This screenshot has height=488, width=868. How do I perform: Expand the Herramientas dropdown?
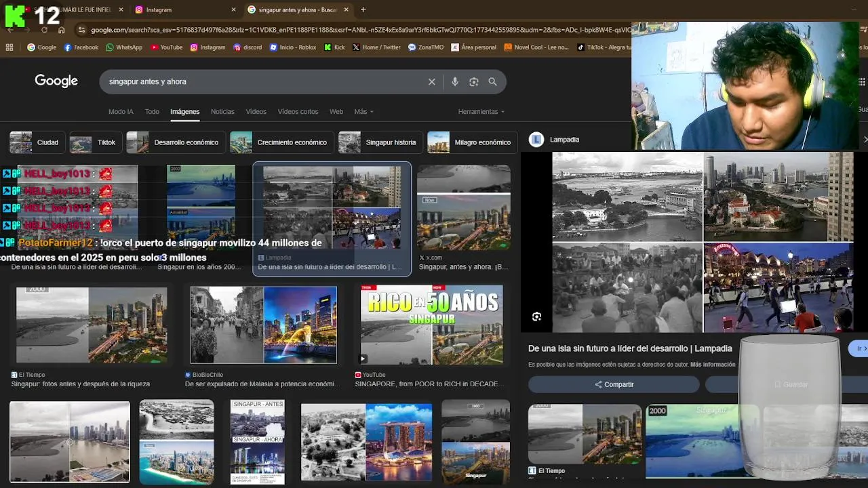tap(481, 112)
